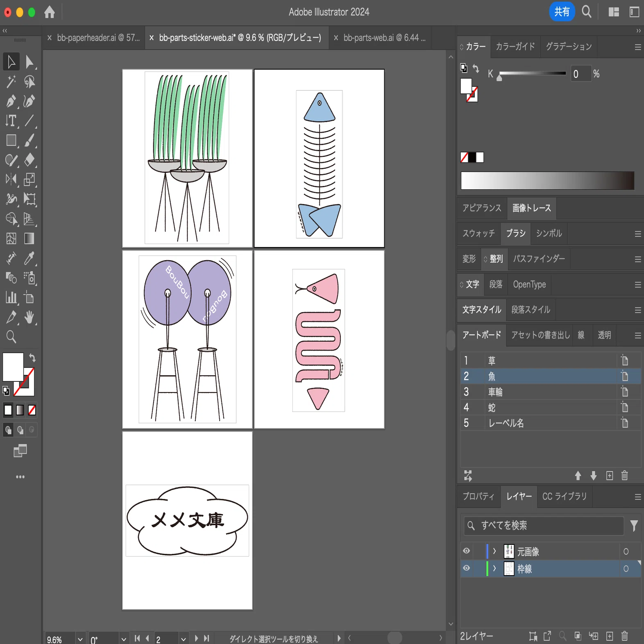Select the Magic Wand tool
644x644 pixels.
coord(11,82)
